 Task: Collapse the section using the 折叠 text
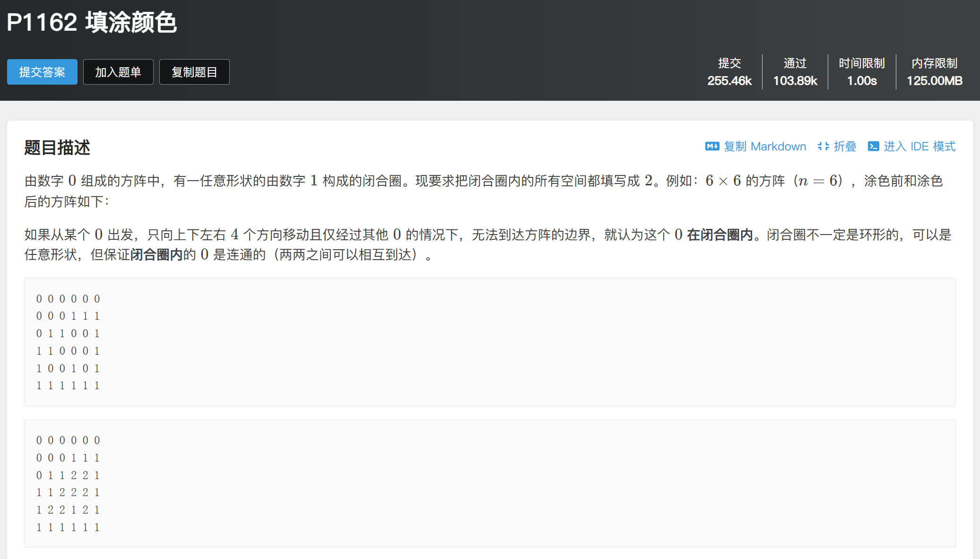point(845,147)
